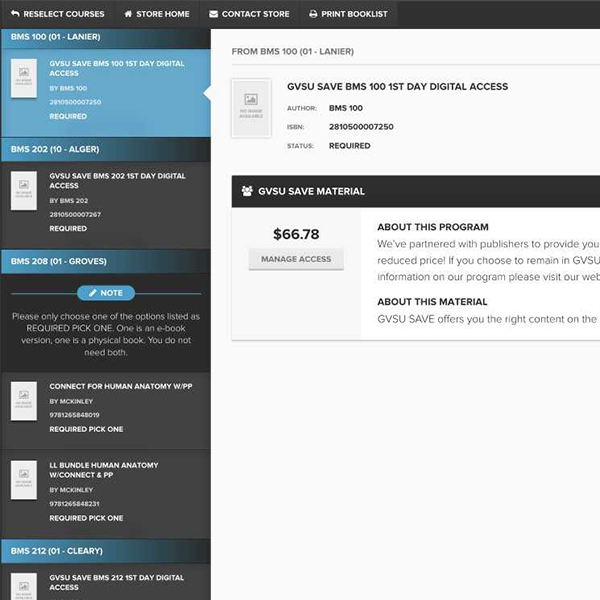Click the Manage Access button

(x=296, y=259)
